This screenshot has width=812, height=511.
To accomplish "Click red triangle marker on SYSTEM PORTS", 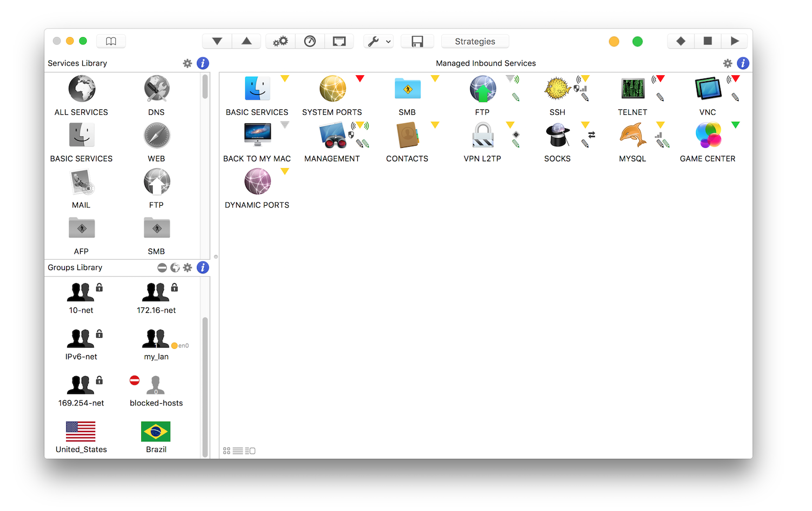I will coord(360,79).
